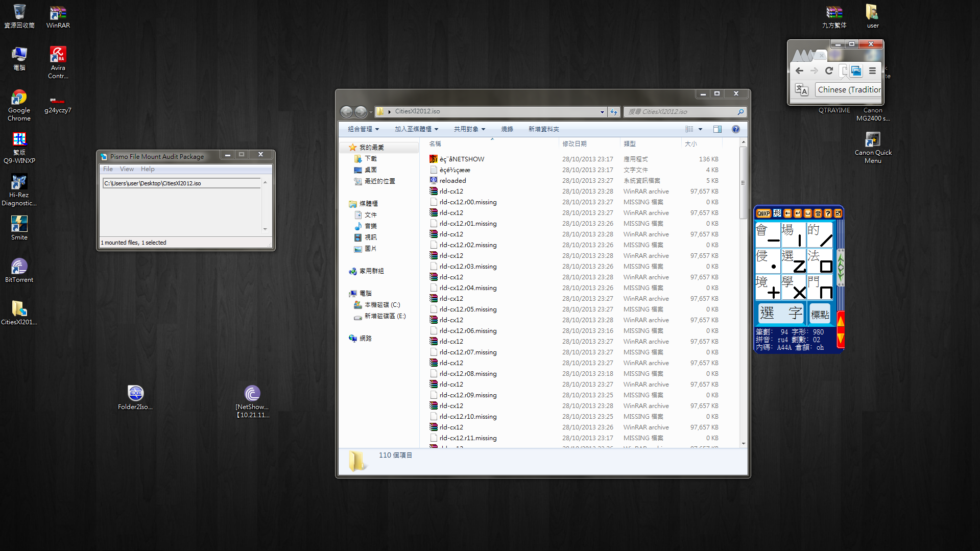Open the 共用對象 dropdown

pyautogui.click(x=469, y=129)
